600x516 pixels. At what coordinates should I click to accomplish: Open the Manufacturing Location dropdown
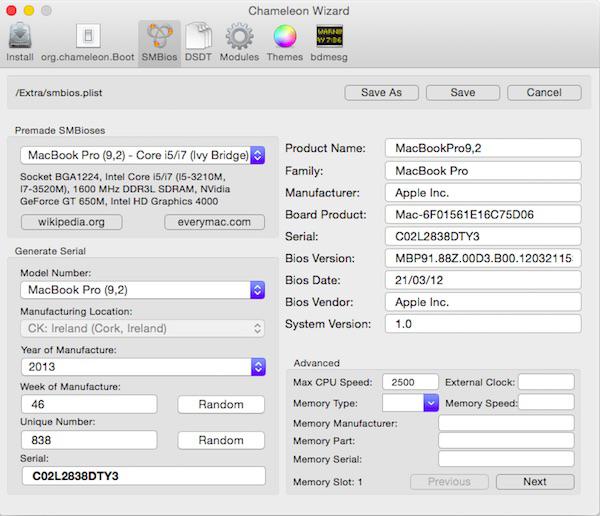coord(142,328)
